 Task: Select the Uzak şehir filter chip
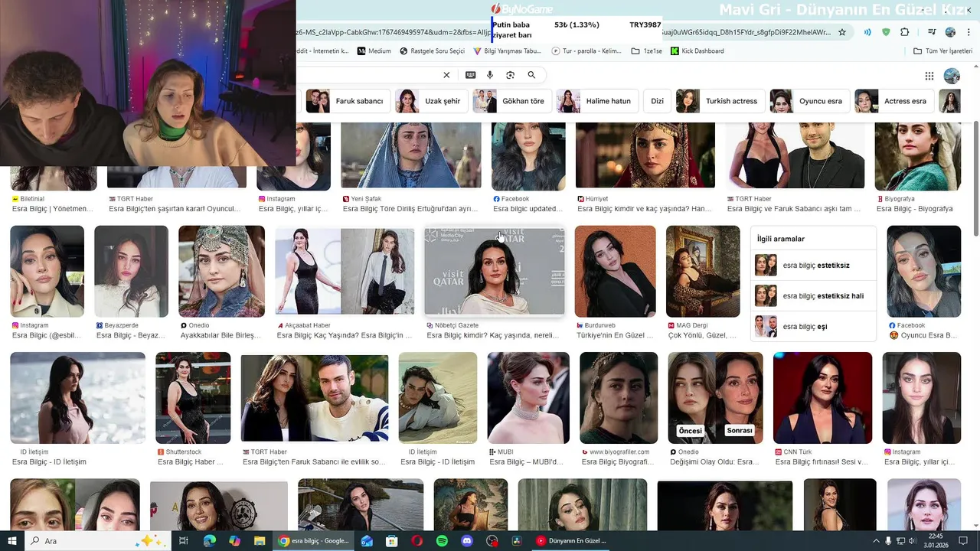[430, 101]
